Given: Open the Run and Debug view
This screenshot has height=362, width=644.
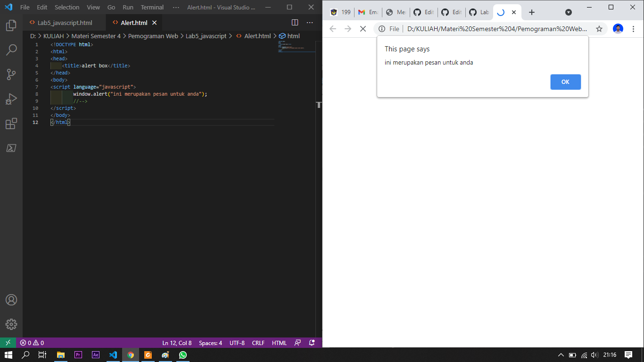Looking at the screenshot, I should (11, 99).
